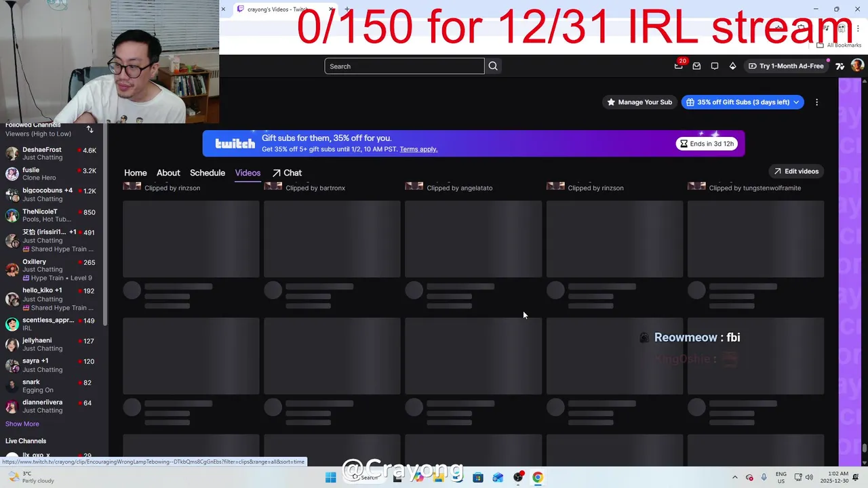Open TheNicoleT channel avatar
Viewport: 868px width, 488px height.
click(x=12, y=215)
